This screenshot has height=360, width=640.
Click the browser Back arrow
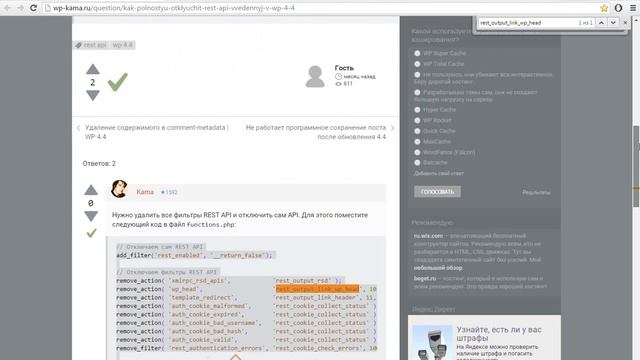8,8
